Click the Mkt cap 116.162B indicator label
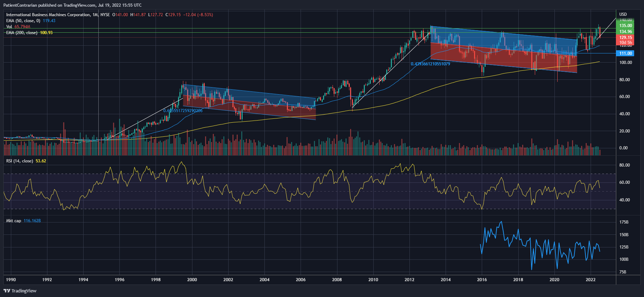 coord(24,221)
